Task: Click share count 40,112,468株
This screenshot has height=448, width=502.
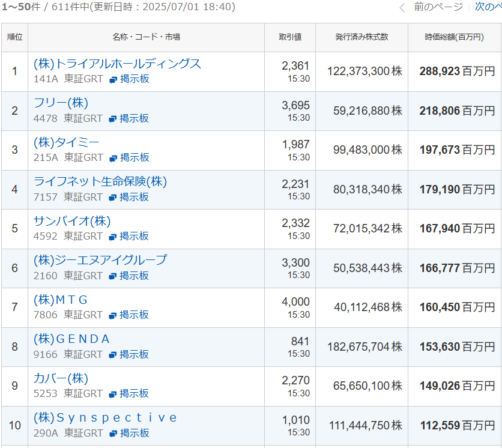Action: (x=368, y=307)
